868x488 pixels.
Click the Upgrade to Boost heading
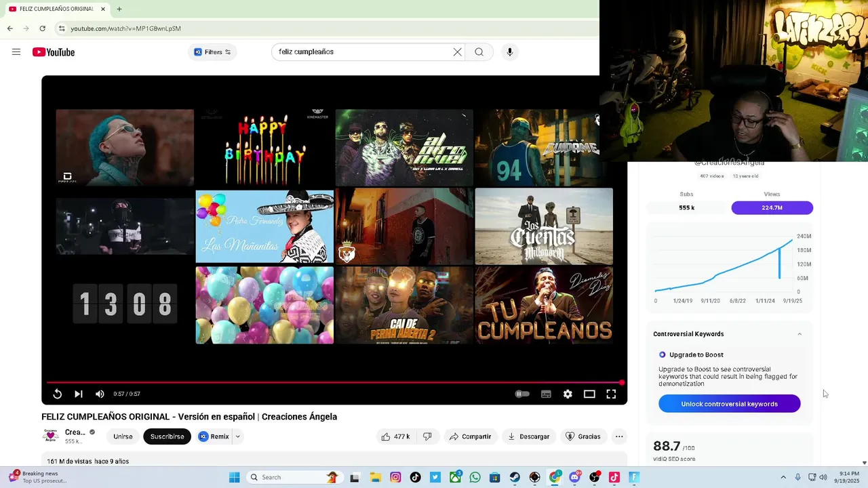(696, 354)
